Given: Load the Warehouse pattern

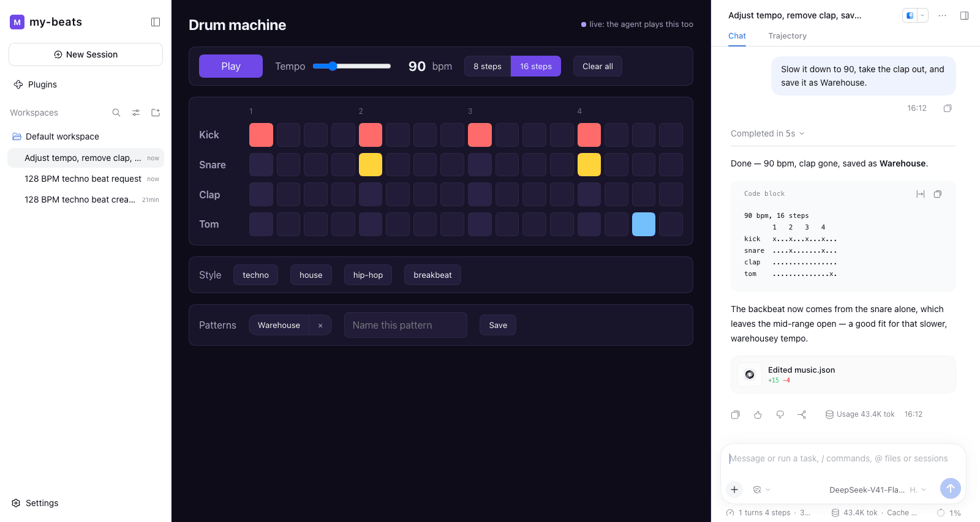Looking at the screenshot, I should (x=279, y=326).
